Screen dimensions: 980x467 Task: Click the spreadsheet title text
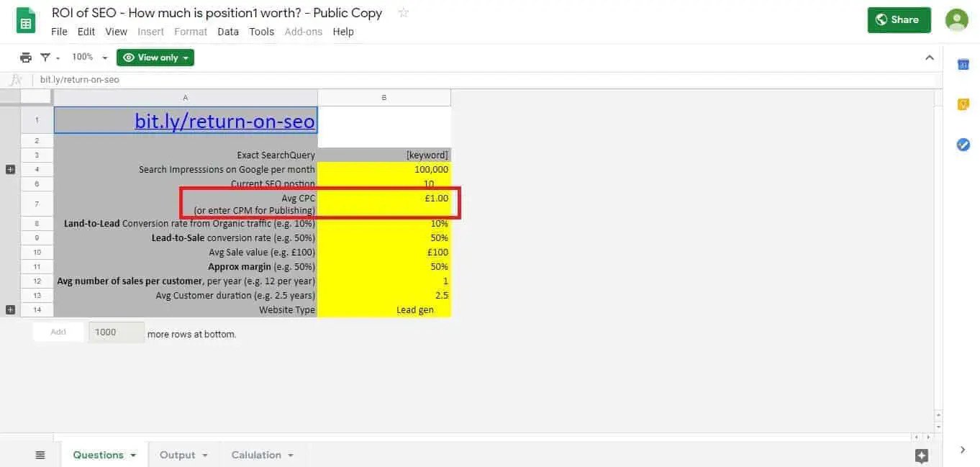[217, 13]
